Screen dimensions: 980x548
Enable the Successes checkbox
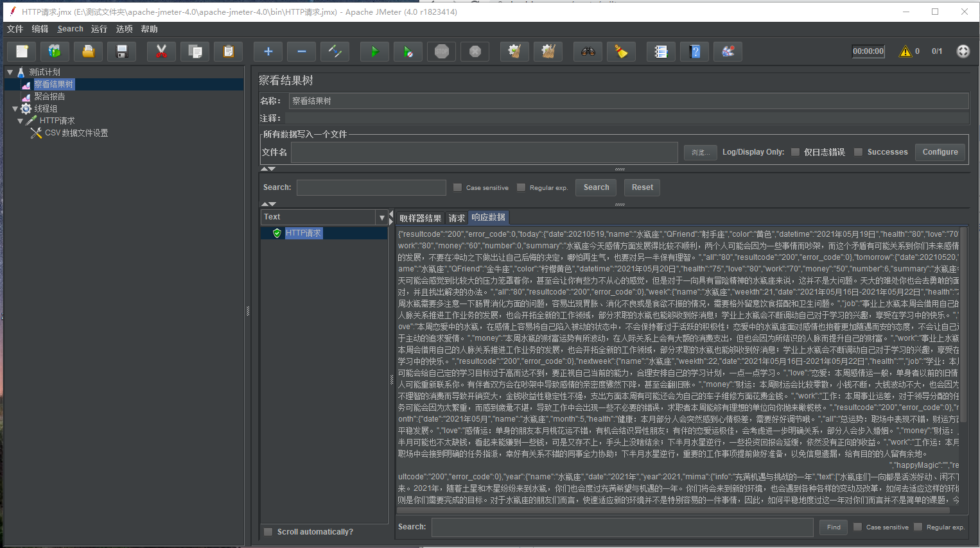tap(858, 152)
